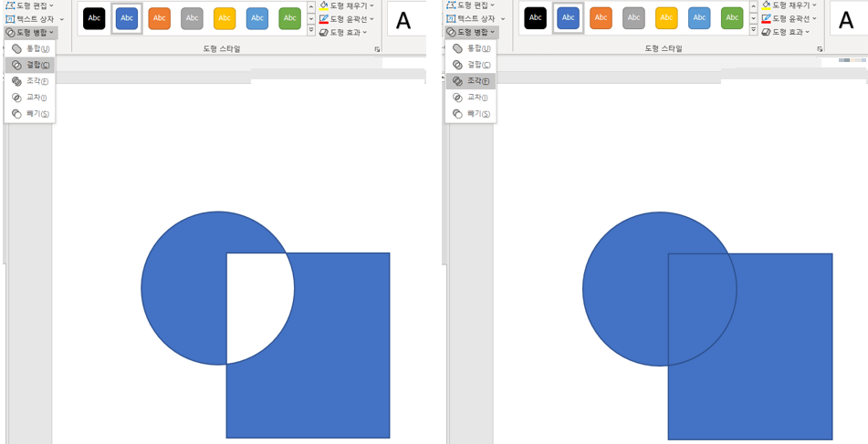Select the WordArt A style in right screenshot
Screen dimensions: 868x444
[846, 20]
